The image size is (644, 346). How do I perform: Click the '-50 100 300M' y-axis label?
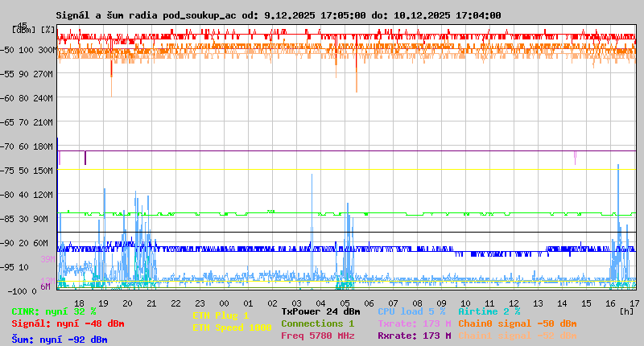(28, 50)
